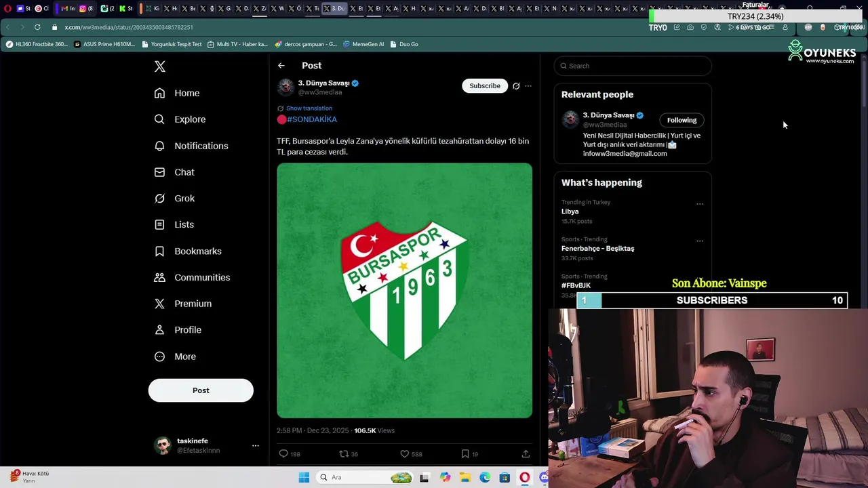
Task: Open the Premium page
Action: tap(183, 304)
